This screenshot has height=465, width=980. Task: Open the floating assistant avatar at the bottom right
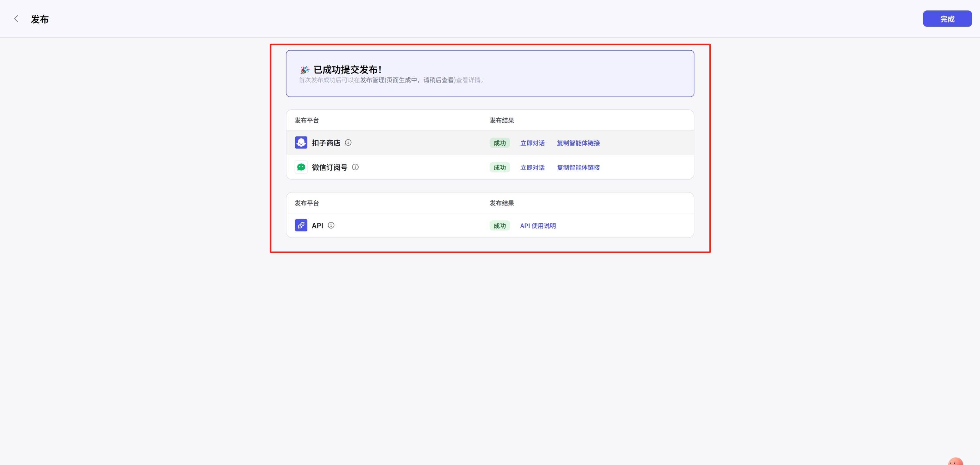coord(955,461)
